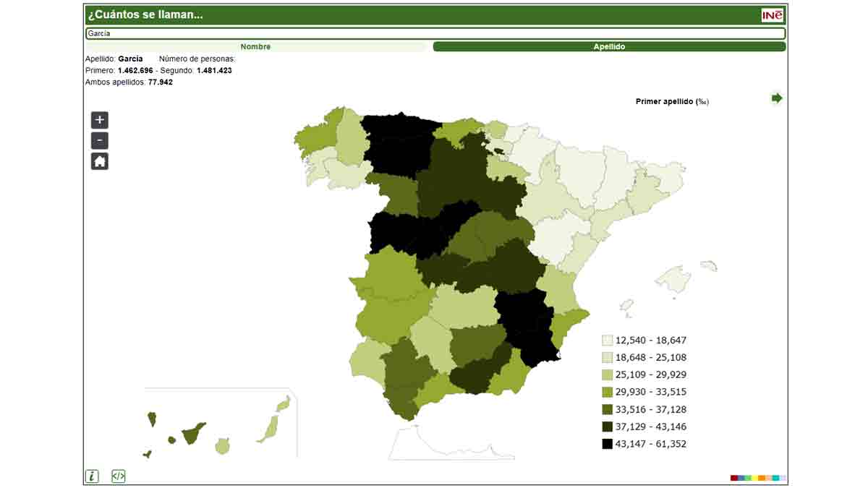The width and height of the screenshot is (868, 488).
Task: Select the 29,930 - 33,515 legend entry
Action: (x=644, y=392)
